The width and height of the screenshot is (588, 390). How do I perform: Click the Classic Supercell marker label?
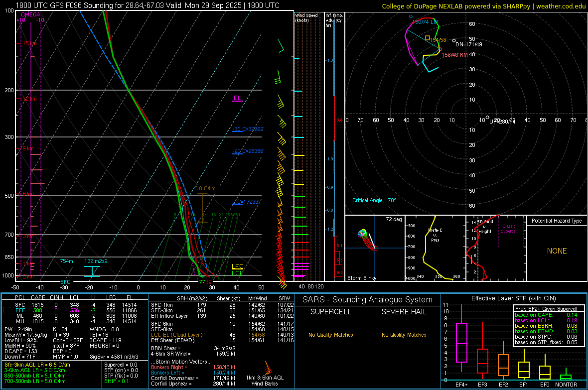point(509,229)
